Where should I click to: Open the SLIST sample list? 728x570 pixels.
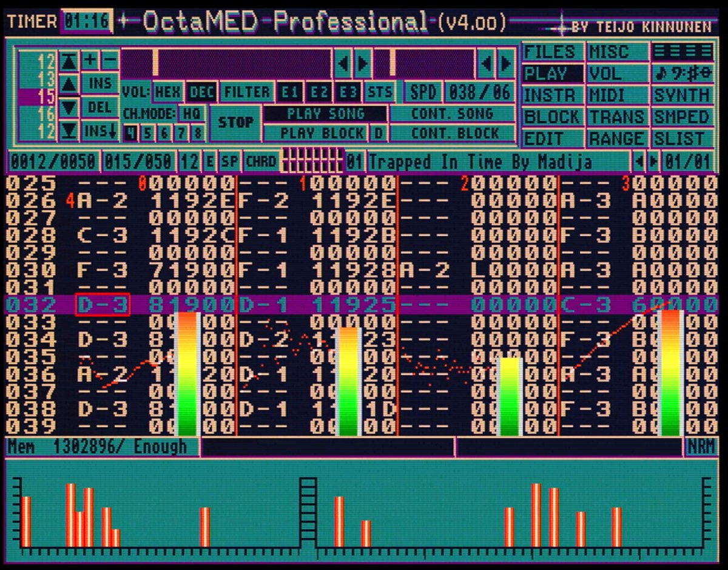click(x=682, y=138)
